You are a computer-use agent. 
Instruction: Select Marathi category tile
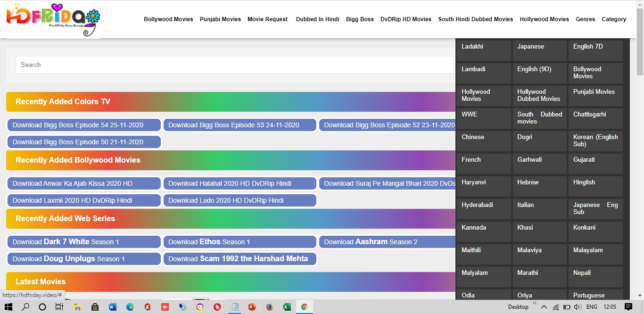tap(539, 277)
